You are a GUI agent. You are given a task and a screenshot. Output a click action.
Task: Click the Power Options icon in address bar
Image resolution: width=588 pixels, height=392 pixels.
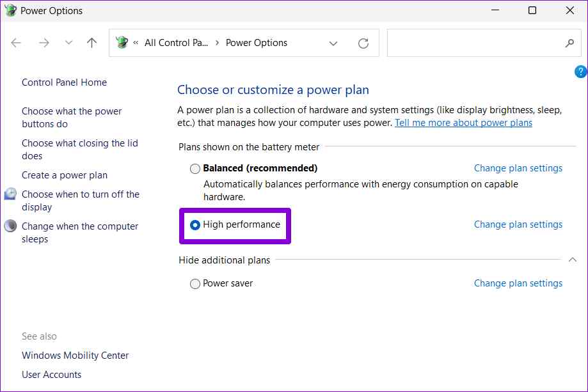122,42
